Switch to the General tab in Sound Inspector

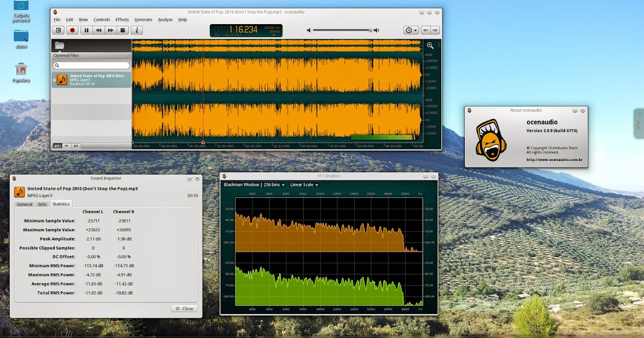(x=24, y=204)
